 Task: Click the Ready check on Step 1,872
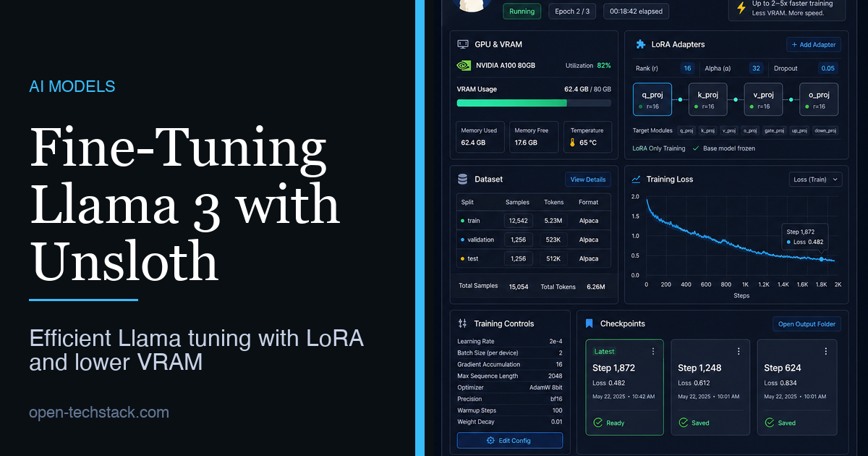point(597,423)
